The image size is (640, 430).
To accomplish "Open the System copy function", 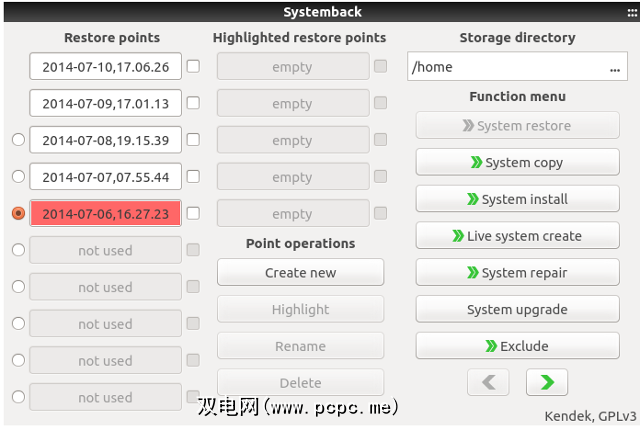I will (517, 162).
